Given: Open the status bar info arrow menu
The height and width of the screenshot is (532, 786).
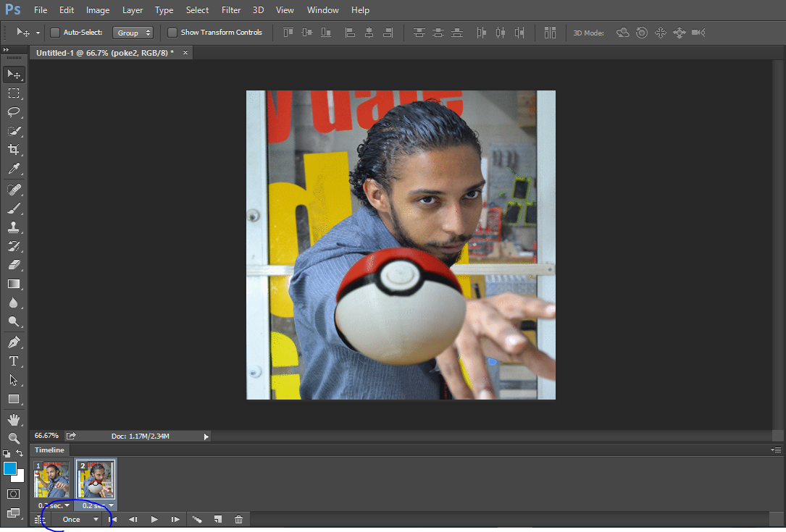Looking at the screenshot, I should click(206, 437).
